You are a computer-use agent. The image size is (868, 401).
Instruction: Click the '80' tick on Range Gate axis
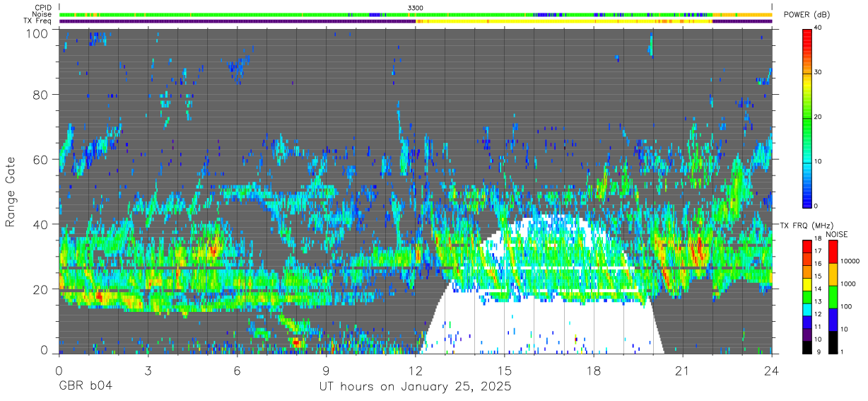coord(40,95)
